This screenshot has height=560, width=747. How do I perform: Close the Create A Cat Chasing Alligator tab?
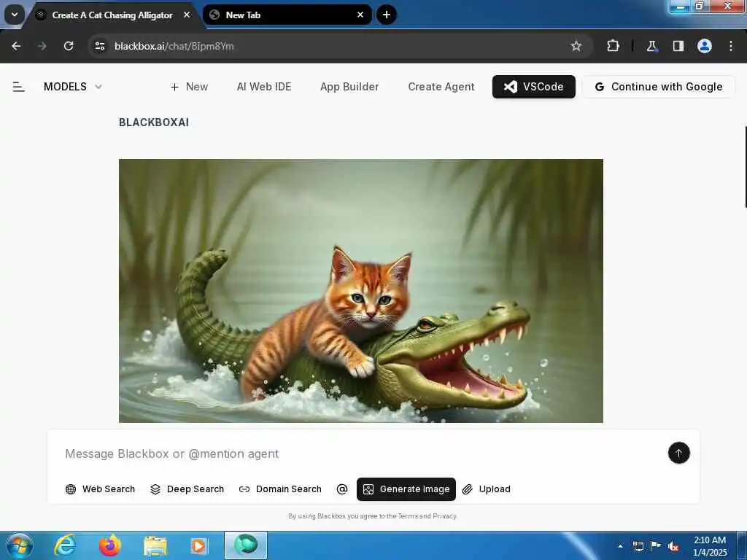[x=187, y=15]
